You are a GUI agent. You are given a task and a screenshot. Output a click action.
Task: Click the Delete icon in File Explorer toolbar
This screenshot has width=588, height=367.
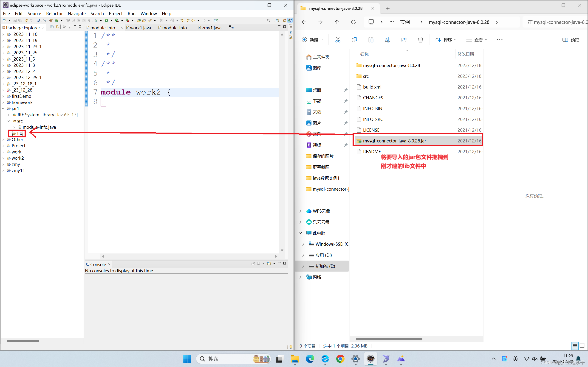pyautogui.click(x=421, y=39)
